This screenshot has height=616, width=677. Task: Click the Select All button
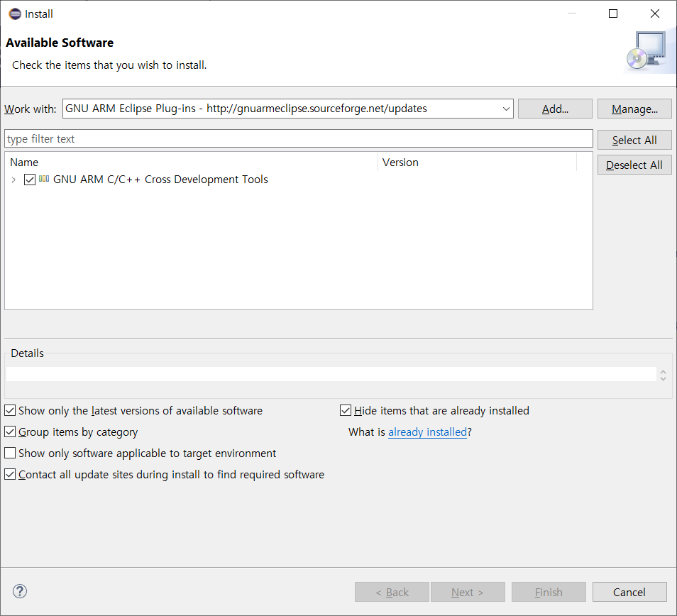pyautogui.click(x=634, y=140)
